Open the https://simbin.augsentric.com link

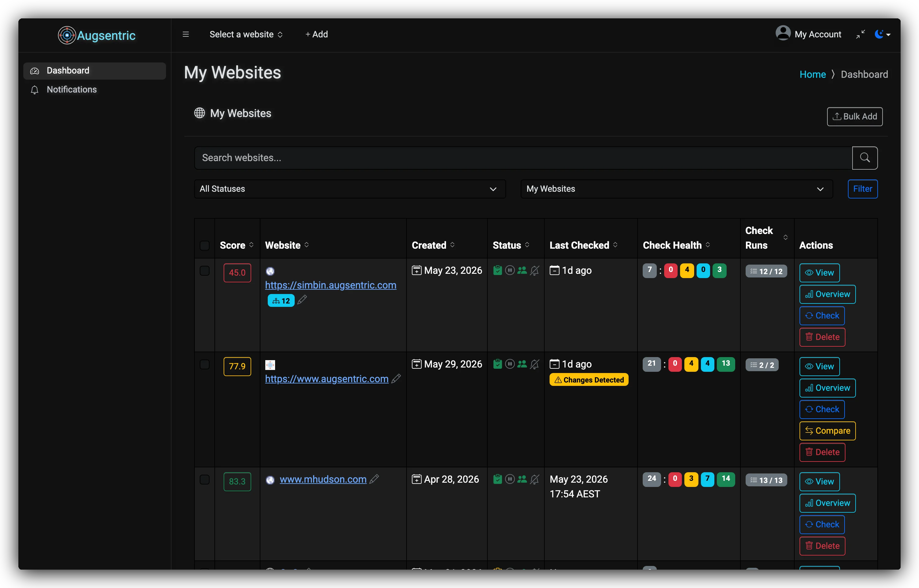click(331, 285)
